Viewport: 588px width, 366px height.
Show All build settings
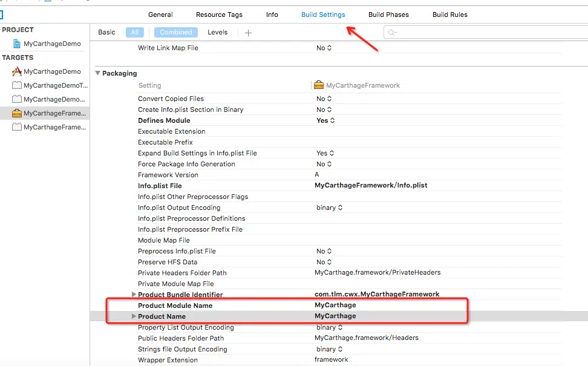[135, 32]
